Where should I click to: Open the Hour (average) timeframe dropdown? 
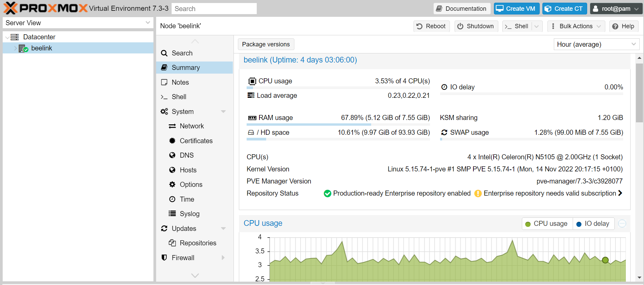[596, 44]
